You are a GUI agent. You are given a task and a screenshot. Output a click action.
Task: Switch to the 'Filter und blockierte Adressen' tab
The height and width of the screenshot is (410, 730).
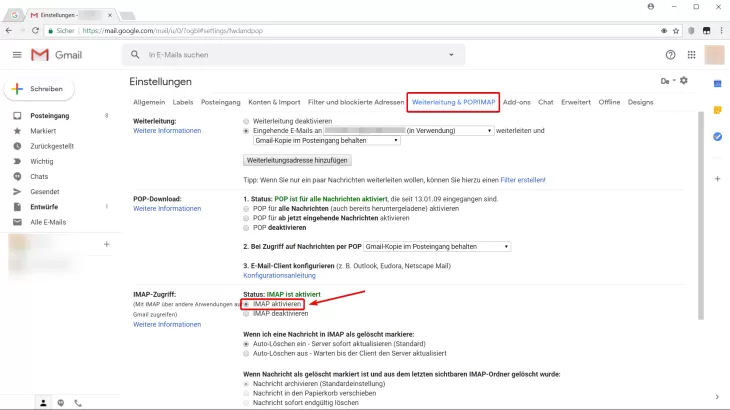point(354,102)
